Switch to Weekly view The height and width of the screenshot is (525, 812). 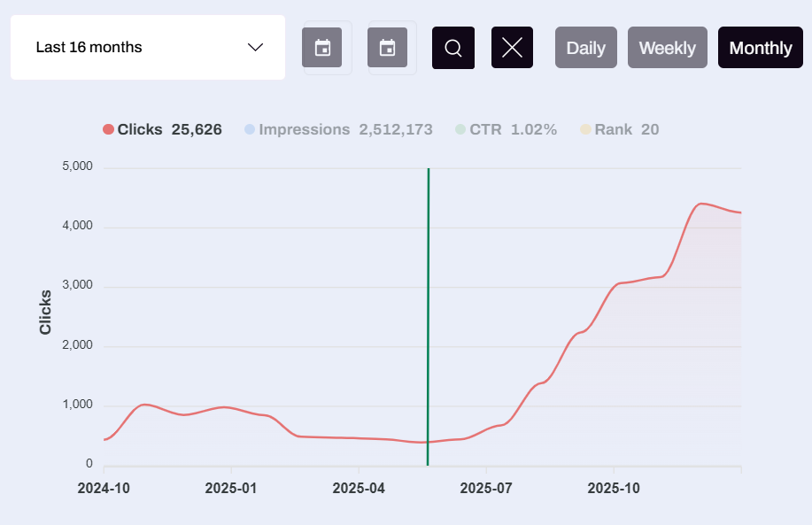(667, 48)
